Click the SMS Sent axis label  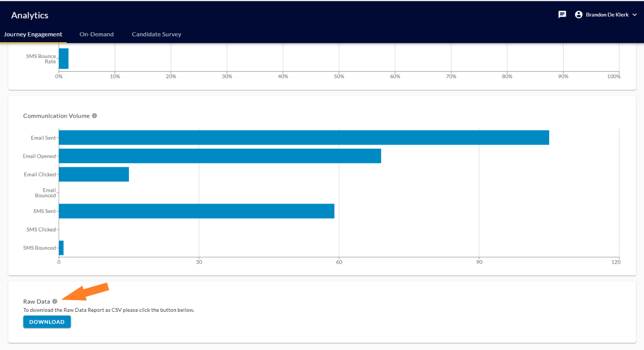click(45, 211)
